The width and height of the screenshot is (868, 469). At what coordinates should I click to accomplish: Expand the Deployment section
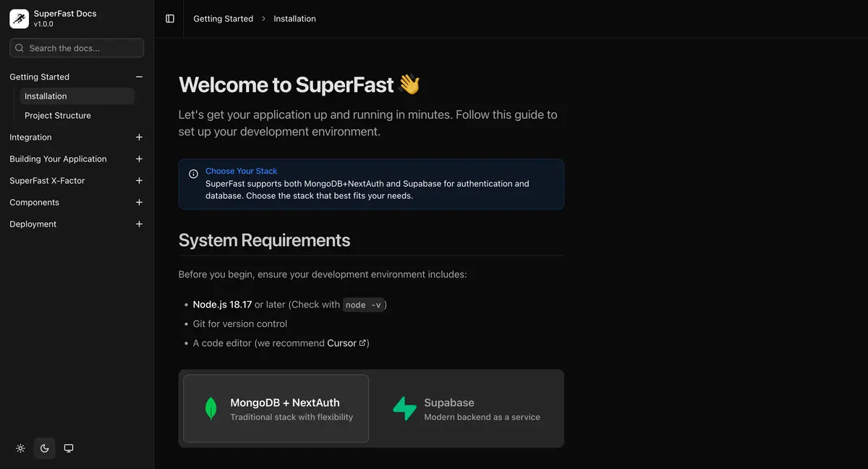click(139, 224)
